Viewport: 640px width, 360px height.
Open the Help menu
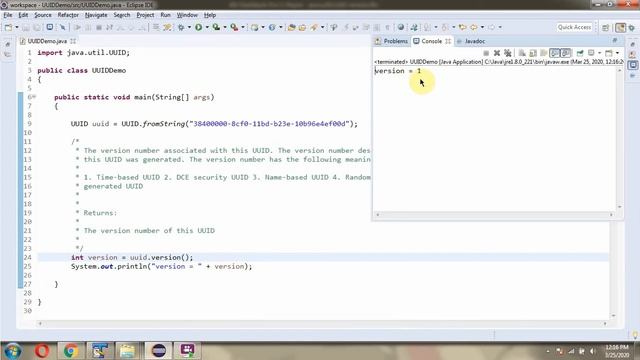pos(210,15)
